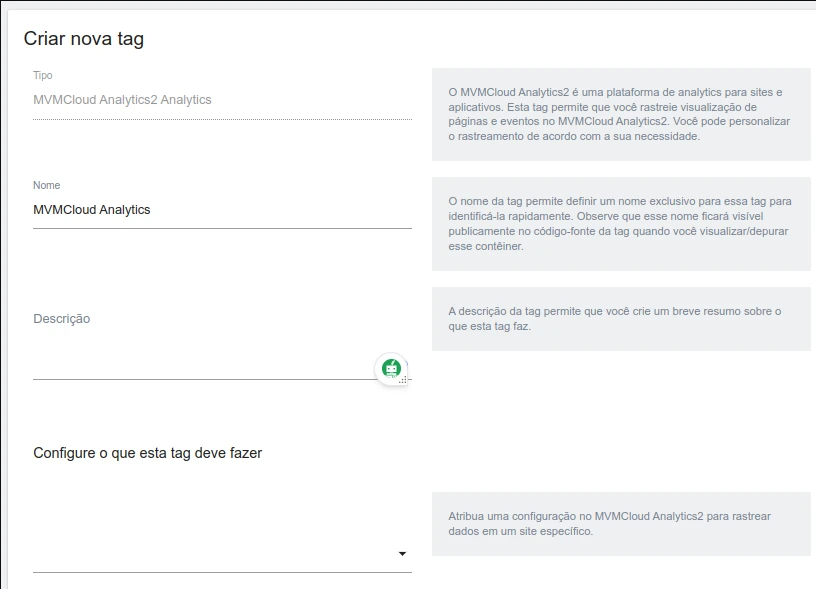816x589 pixels.
Task: Click the underline beneath the Nome field
Action: click(222, 228)
